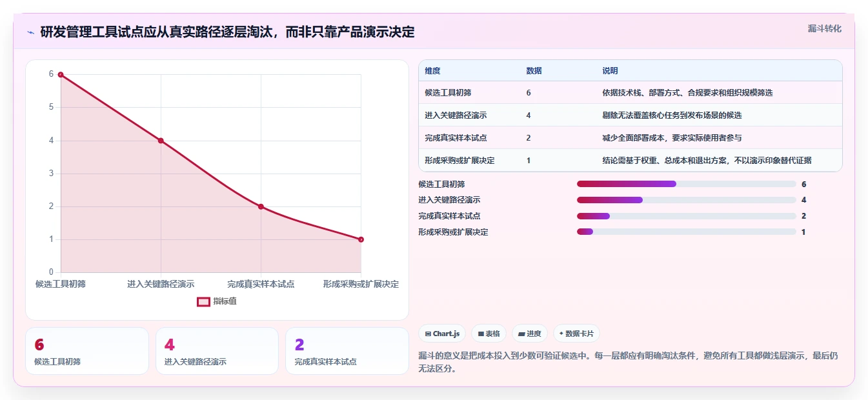Click the chart data point at value 2
The width and height of the screenshot is (868, 400).
tap(261, 206)
